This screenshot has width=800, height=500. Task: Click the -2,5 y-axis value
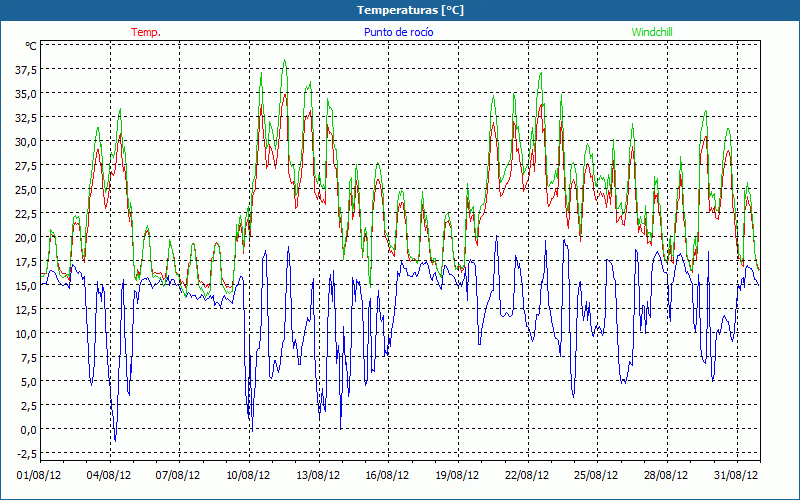tap(27, 454)
